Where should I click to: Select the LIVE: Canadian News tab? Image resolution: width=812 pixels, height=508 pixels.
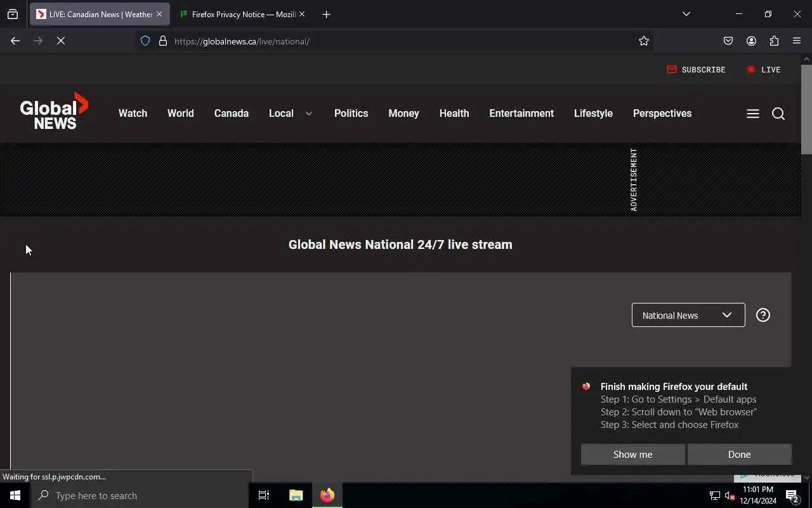[x=100, y=14]
